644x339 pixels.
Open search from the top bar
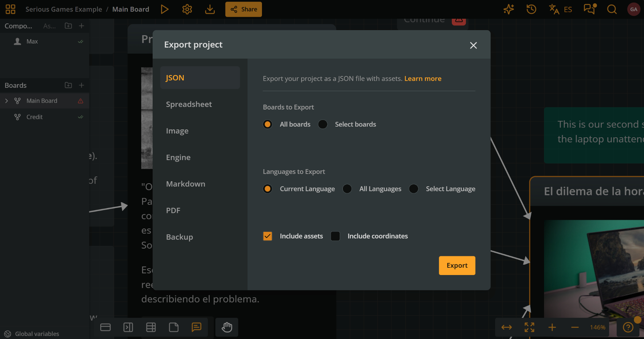pos(611,9)
